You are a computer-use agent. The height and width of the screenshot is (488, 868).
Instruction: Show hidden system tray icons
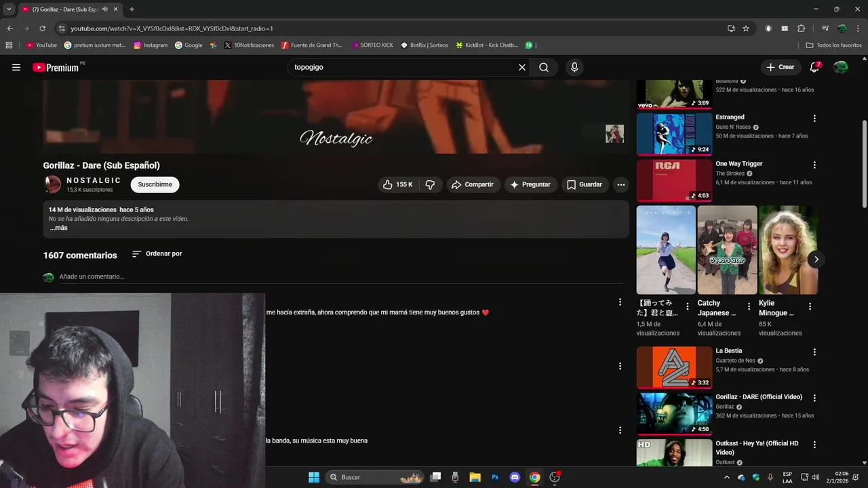(727, 477)
